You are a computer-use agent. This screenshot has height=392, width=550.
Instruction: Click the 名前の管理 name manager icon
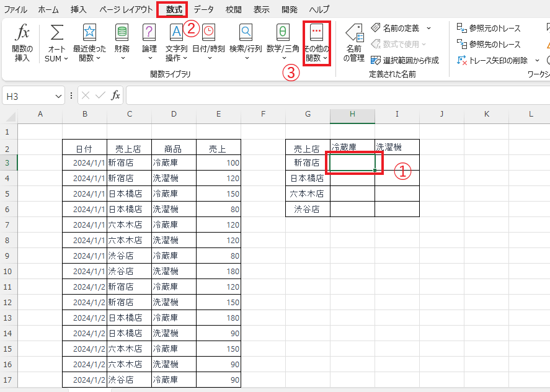coord(354,32)
